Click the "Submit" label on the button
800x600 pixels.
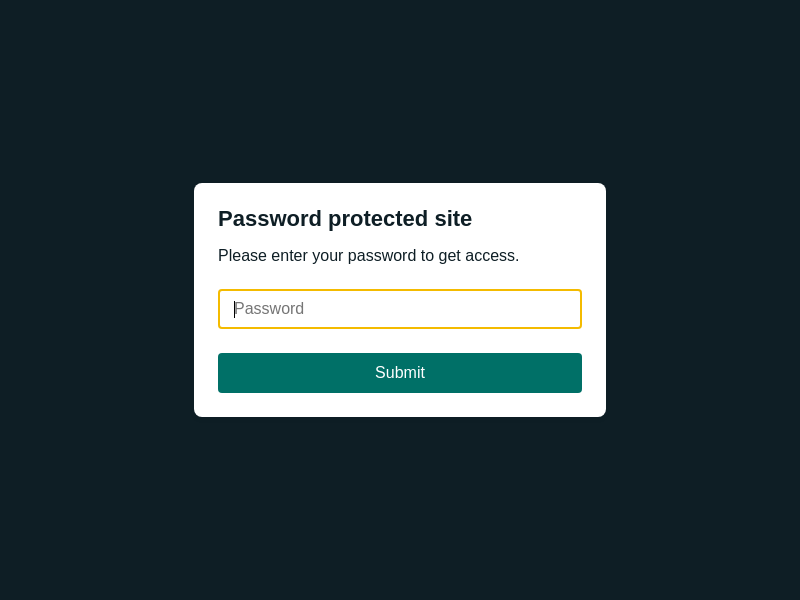point(400,373)
